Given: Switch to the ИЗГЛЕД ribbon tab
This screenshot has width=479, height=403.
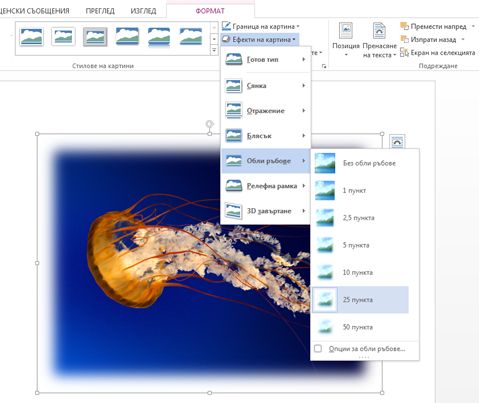Looking at the screenshot, I should pyautogui.click(x=143, y=11).
